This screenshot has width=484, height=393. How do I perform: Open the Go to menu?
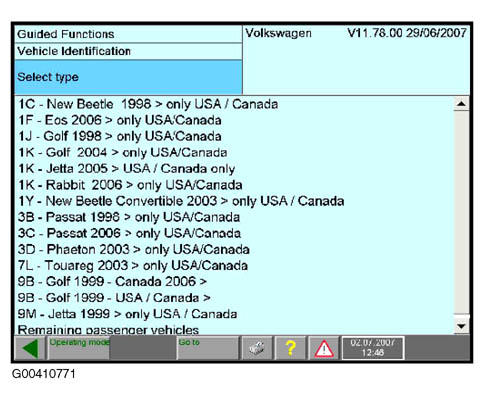point(208,348)
